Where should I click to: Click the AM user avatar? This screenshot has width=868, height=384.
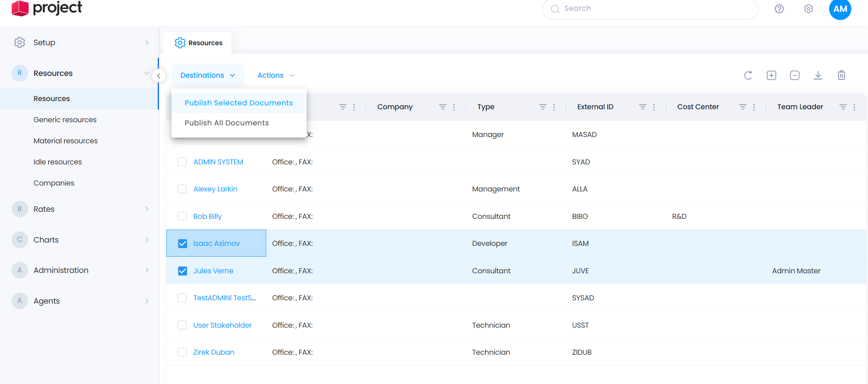point(840,9)
